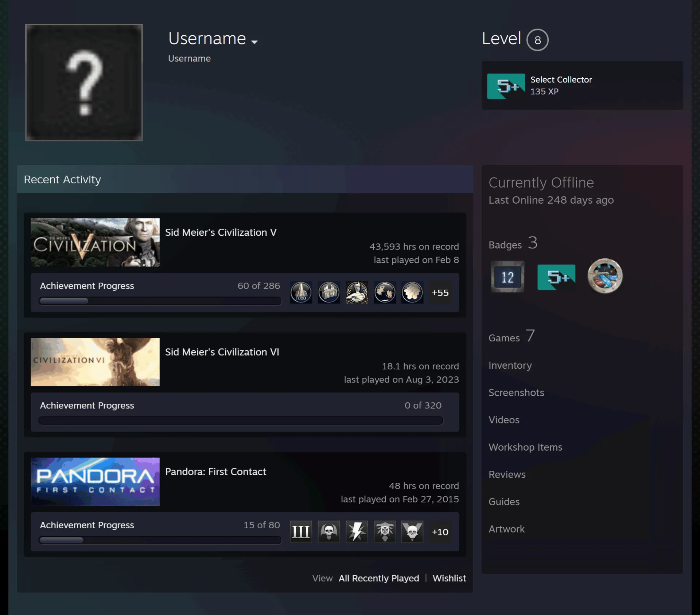Open the Badges section link
Viewport: 700px width, 615px height.
513,243
